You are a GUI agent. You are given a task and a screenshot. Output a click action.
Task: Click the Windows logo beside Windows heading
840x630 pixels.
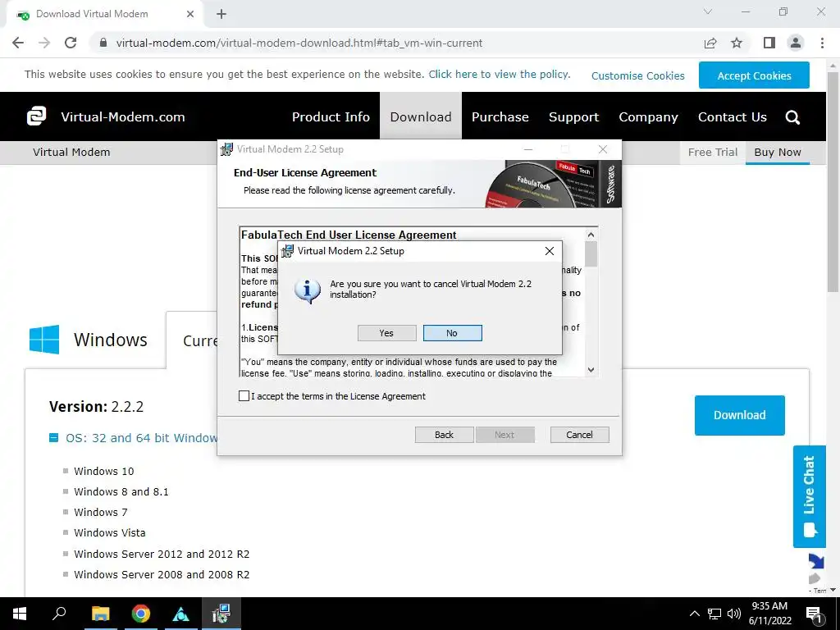point(44,339)
